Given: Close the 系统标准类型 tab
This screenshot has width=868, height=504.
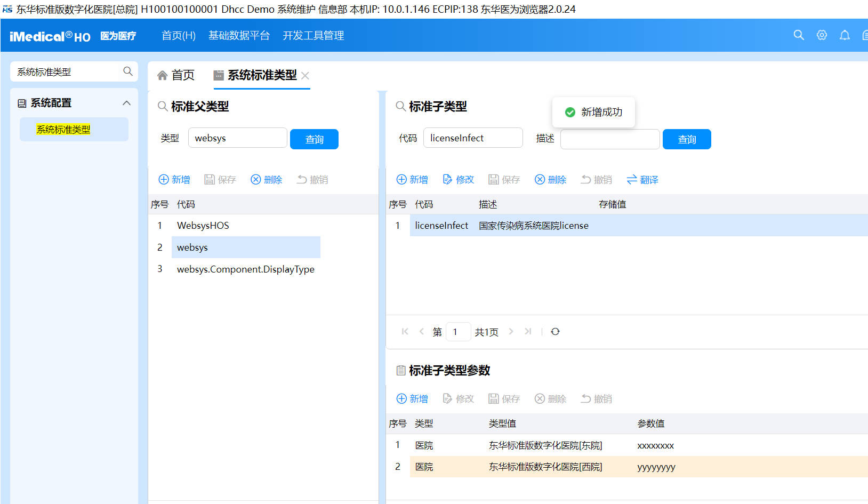Looking at the screenshot, I should (305, 76).
